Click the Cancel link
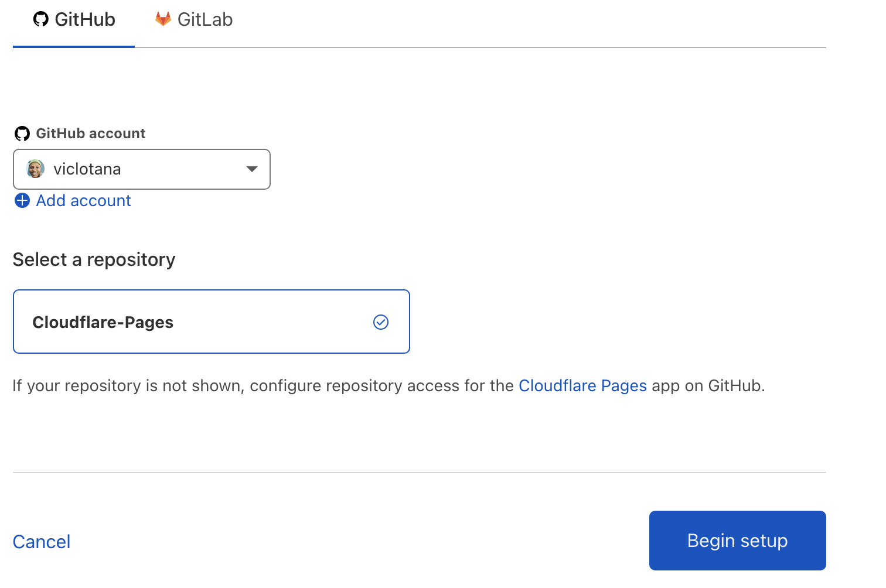Viewport: 886px width, 588px height. coord(42,542)
